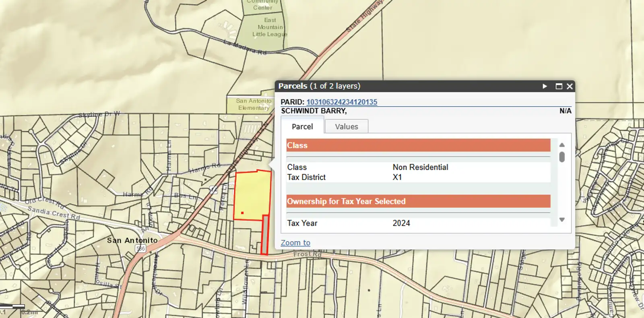The image size is (644, 318).
Task: Click the N/A value in popup
Action: tap(565, 111)
